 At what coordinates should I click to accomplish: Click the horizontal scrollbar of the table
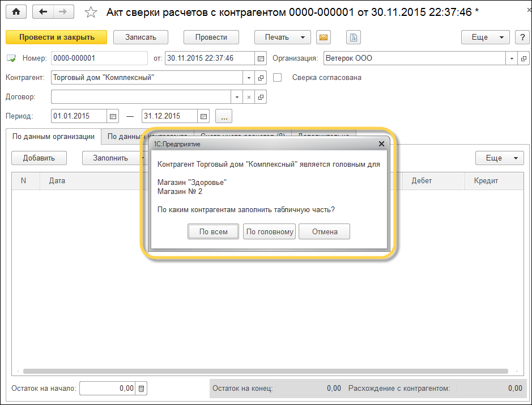(x=265, y=372)
